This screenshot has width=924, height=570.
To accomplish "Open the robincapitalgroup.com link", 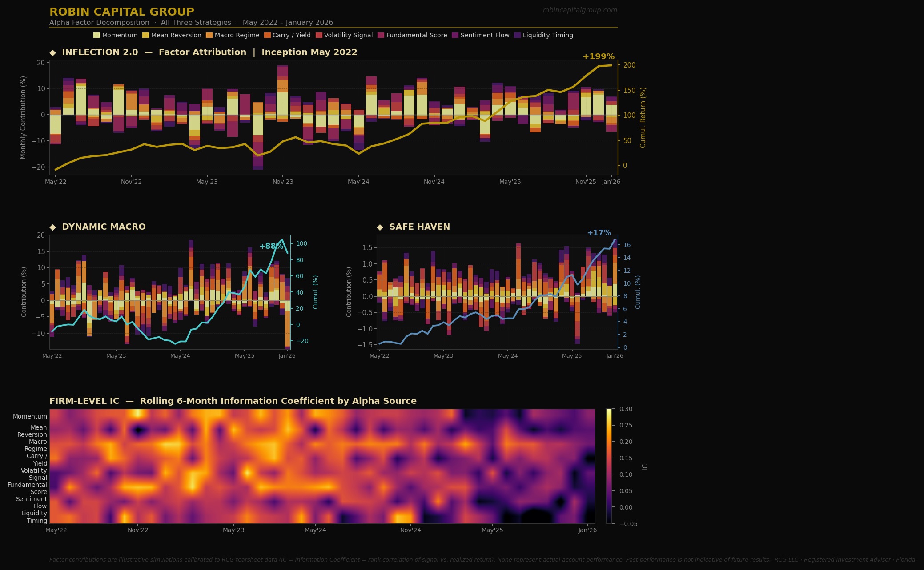I will coord(579,10).
